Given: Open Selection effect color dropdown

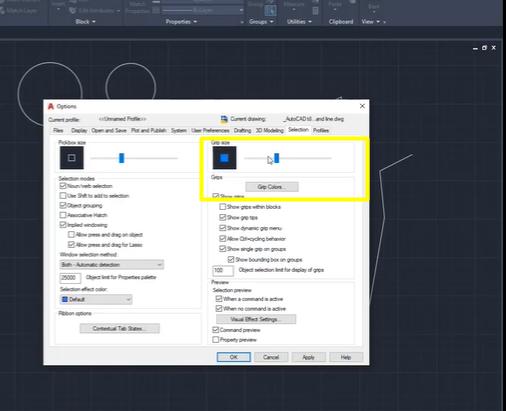Looking at the screenshot, I should 96,299.
